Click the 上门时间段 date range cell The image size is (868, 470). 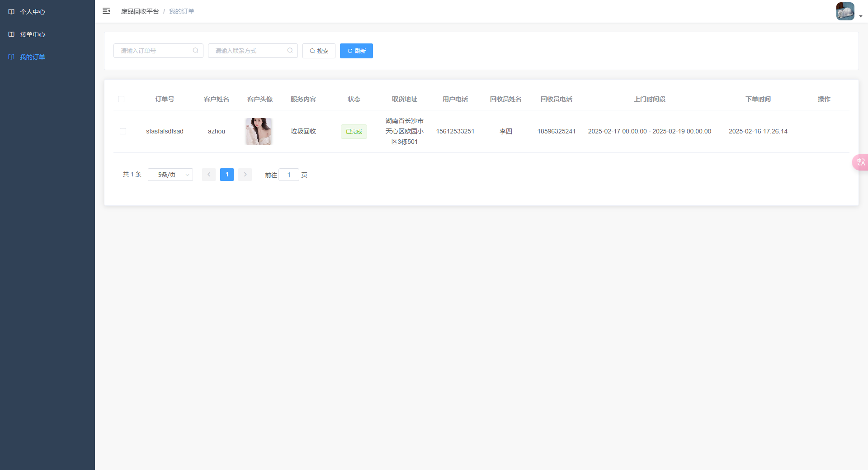point(650,131)
